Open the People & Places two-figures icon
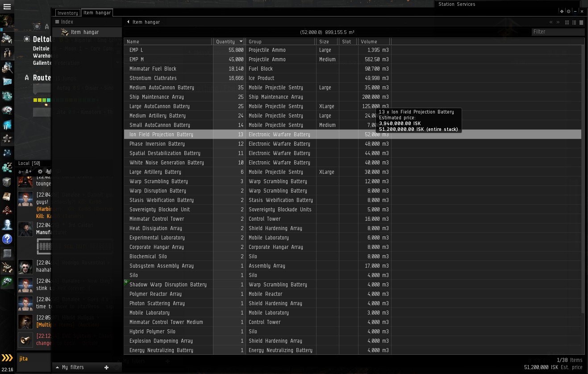588x374 pixels. (x=7, y=53)
